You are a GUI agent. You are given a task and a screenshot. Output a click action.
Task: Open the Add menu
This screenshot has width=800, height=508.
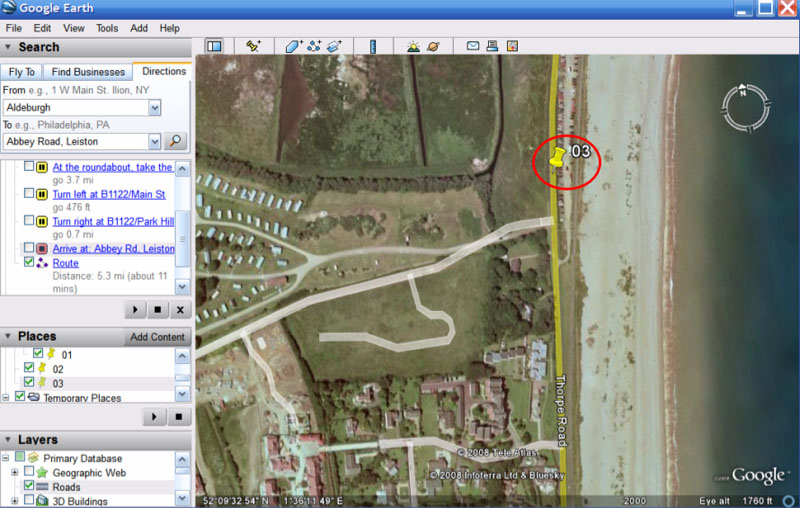click(x=139, y=28)
